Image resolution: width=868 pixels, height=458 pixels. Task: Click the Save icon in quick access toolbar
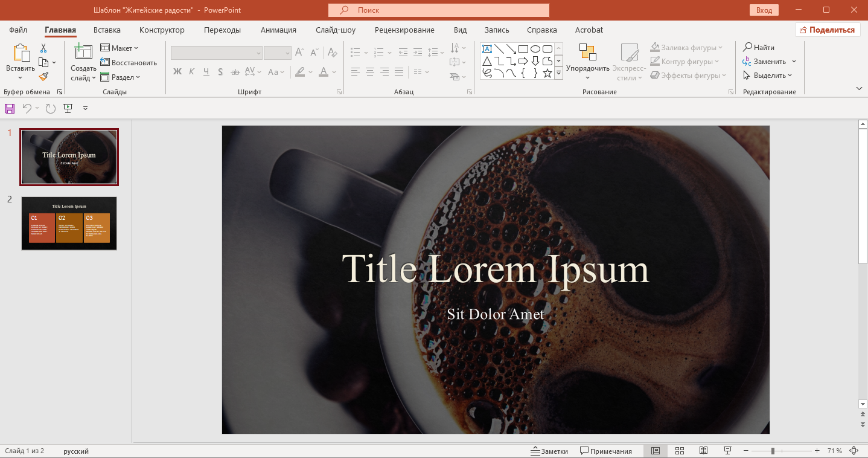9,108
